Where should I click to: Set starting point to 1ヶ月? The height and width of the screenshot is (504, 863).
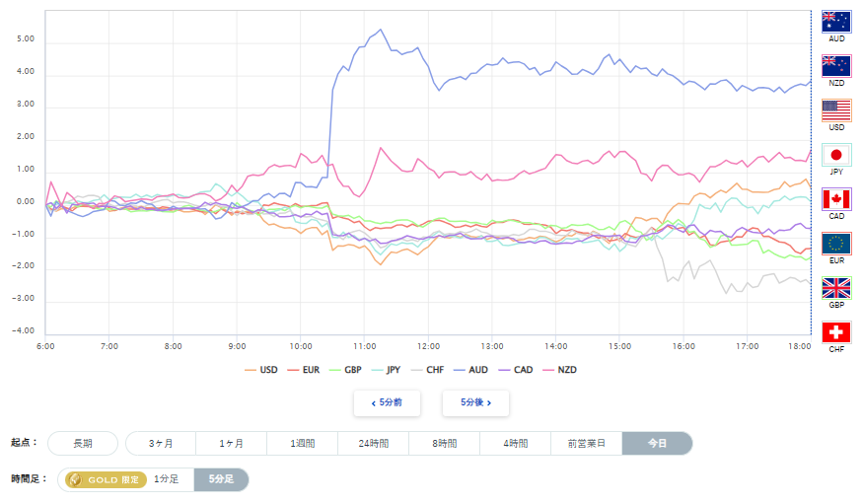pos(231,444)
